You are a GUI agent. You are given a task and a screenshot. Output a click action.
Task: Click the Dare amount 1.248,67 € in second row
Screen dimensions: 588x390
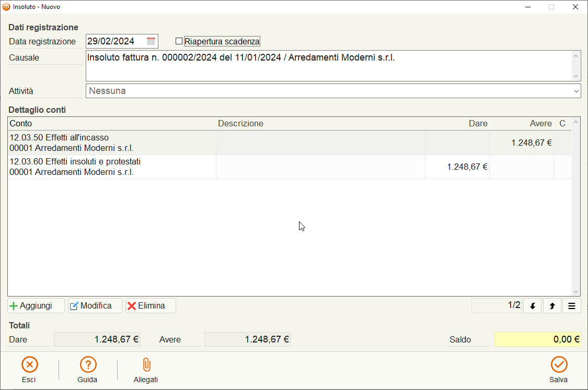[x=467, y=167]
